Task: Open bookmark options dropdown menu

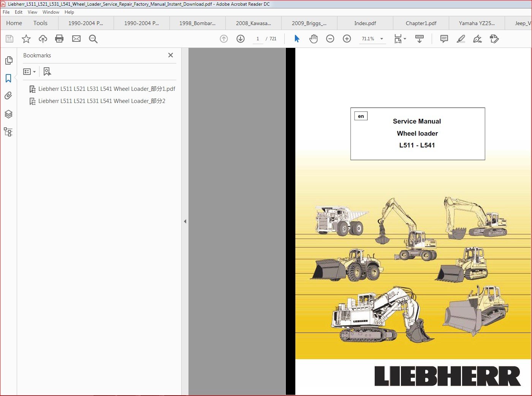Action: 29,71
